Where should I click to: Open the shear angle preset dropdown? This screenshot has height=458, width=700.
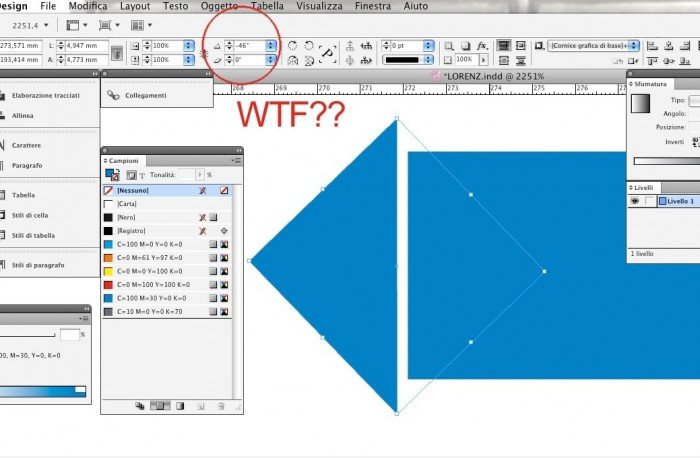coord(271,59)
